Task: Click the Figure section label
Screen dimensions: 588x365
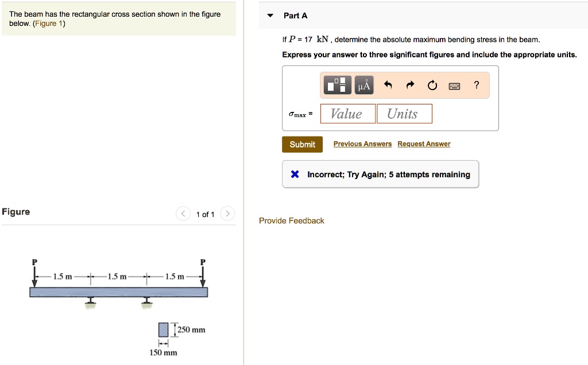Action: 16,211
